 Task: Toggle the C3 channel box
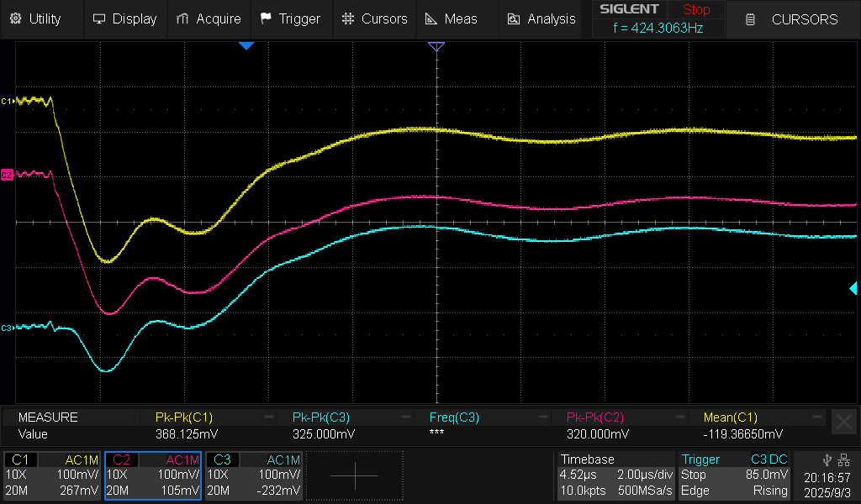tap(253, 475)
